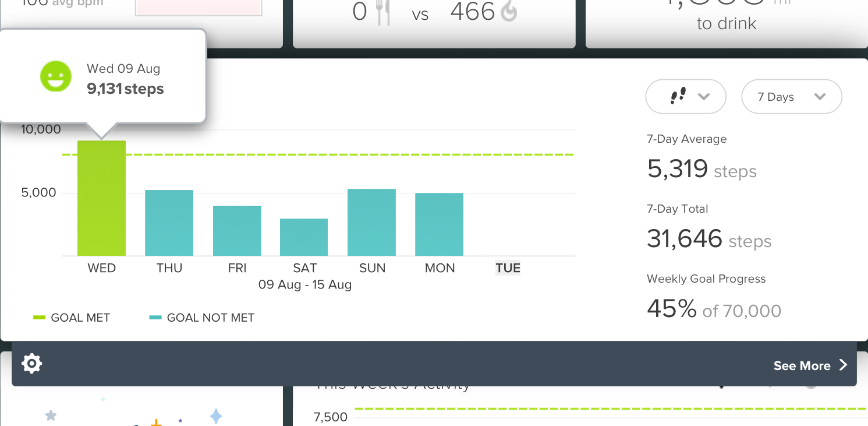Screen dimensions: 868x426
Task: Click the THU steps bar
Action: coord(169,223)
